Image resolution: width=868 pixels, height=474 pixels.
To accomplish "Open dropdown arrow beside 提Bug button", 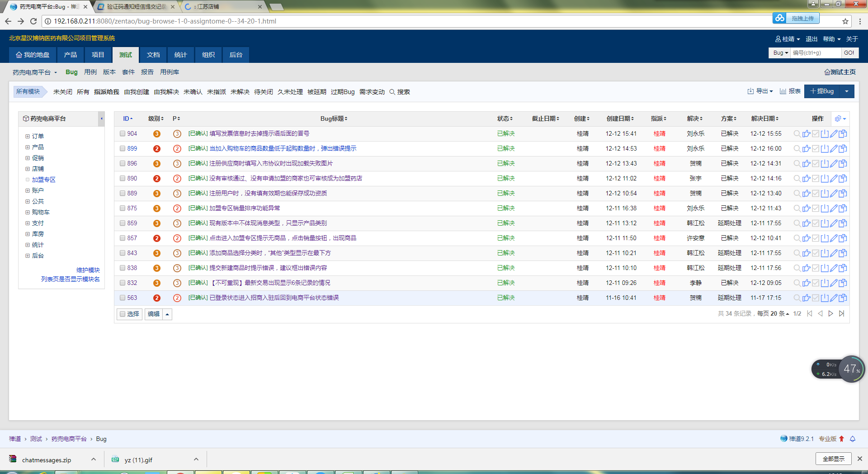I will pyautogui.click(x=847, y=91).
